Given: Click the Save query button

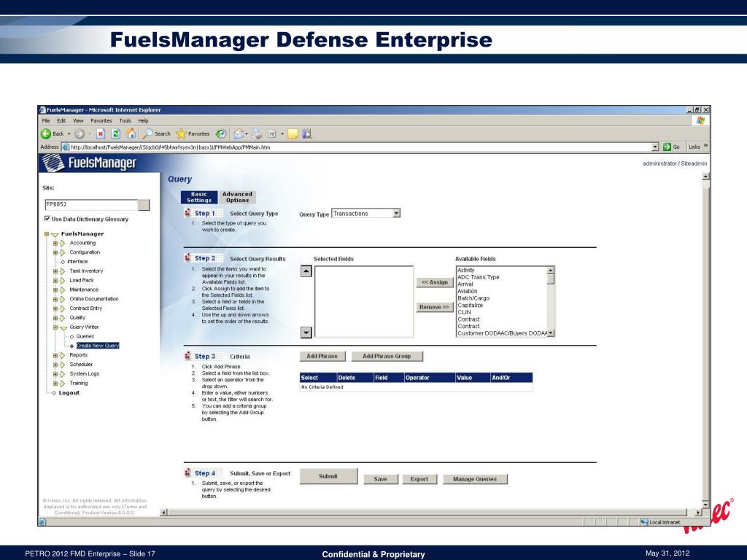Looking at the screenshot, I should tap(381, 479).
